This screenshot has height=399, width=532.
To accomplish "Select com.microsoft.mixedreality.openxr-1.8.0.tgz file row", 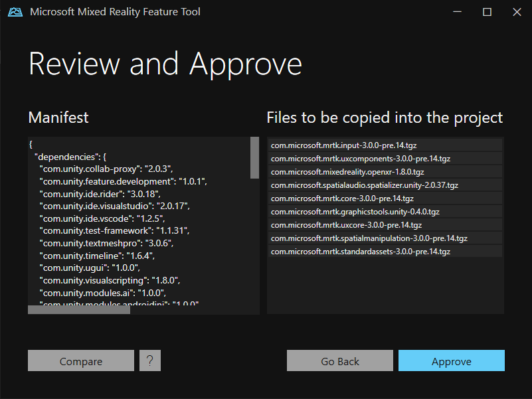I will point(385,172).
